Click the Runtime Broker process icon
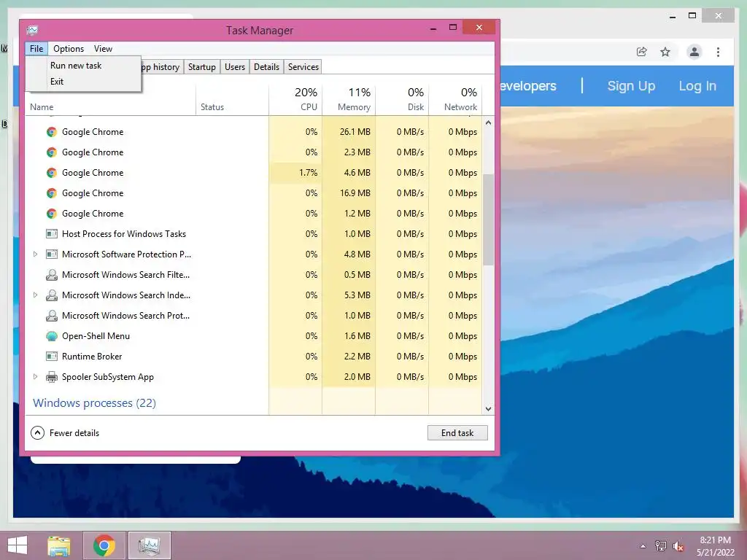This screenshot has height=560, width=747. [x=52, y=356]
